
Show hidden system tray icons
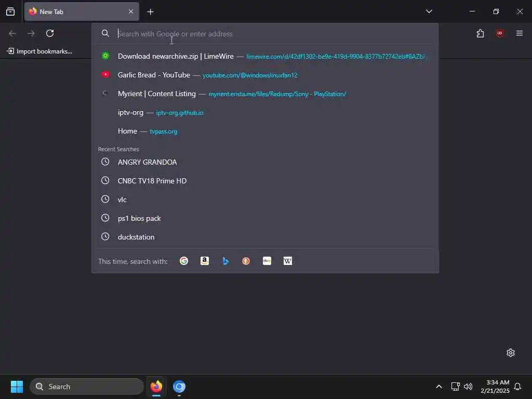tap(438, 387)
